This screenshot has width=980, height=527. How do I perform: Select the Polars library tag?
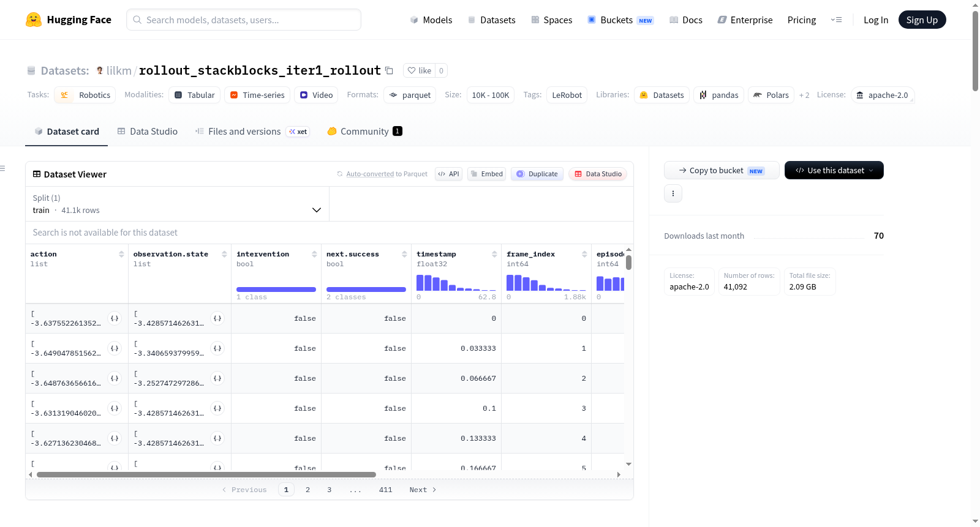tap(771, 95)
